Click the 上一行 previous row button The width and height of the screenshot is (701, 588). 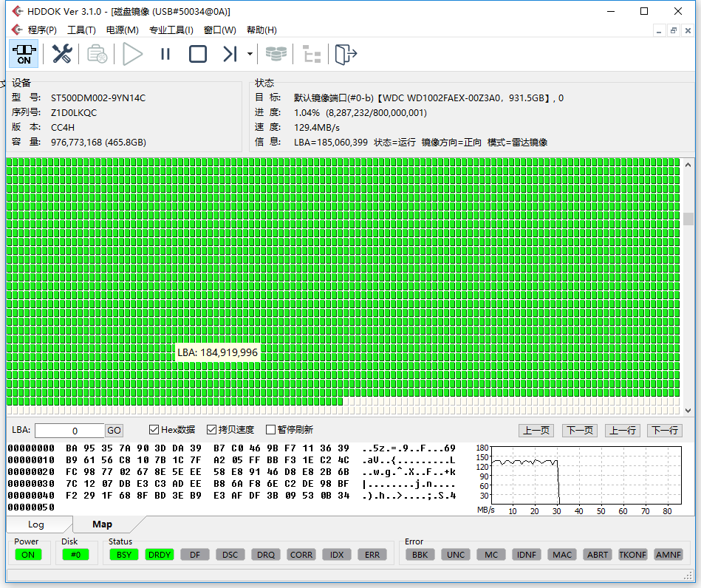(623, 431)
